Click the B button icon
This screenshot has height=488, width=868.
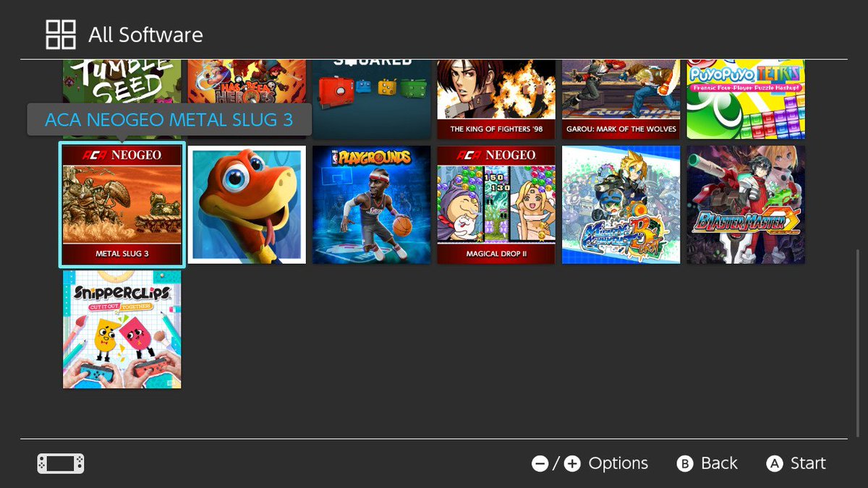click(685, 463)
